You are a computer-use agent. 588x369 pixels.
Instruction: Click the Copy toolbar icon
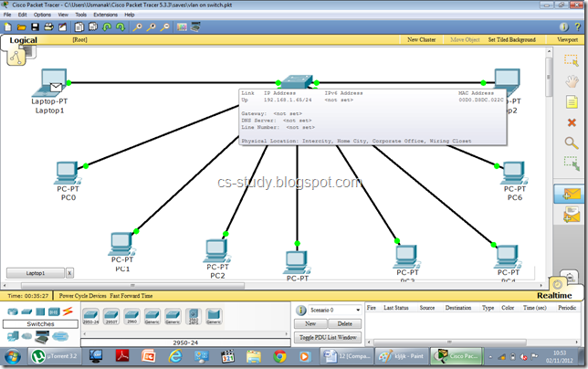(79, 27)
